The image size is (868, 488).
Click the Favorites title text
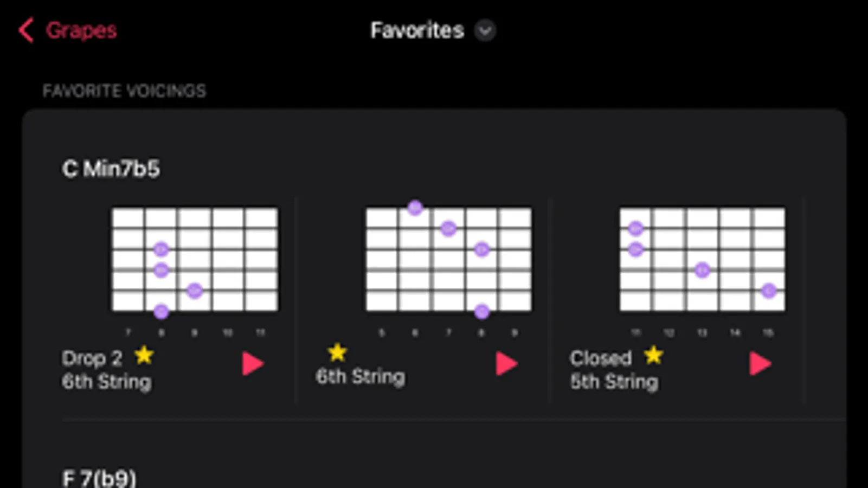(x=417, y=30)
